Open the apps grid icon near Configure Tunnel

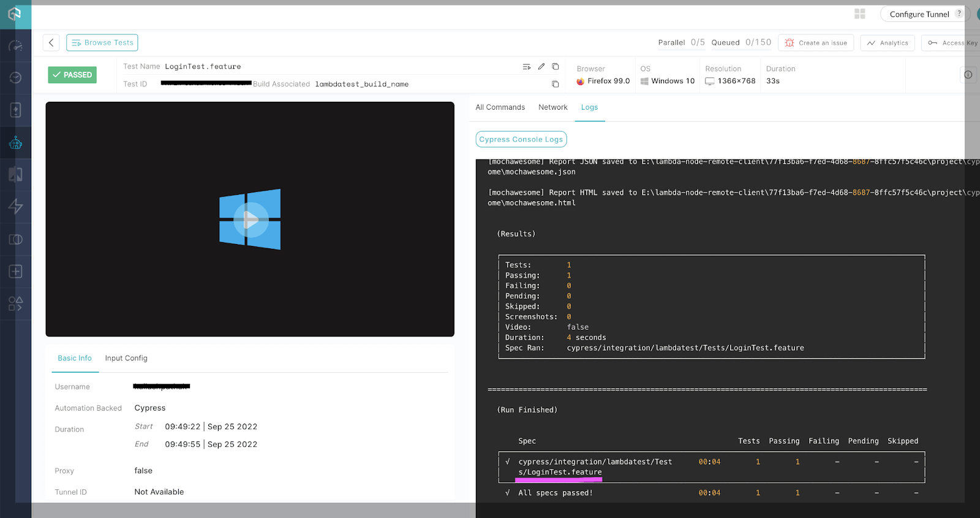tap(860, 13)
